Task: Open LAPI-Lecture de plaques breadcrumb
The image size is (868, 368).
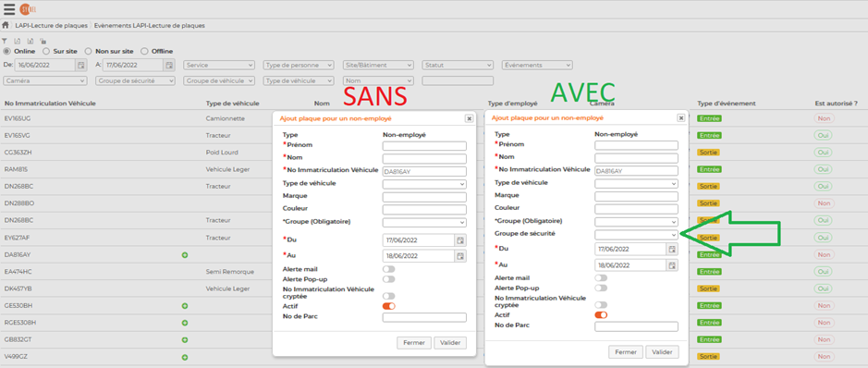Action: coord(52,26)
